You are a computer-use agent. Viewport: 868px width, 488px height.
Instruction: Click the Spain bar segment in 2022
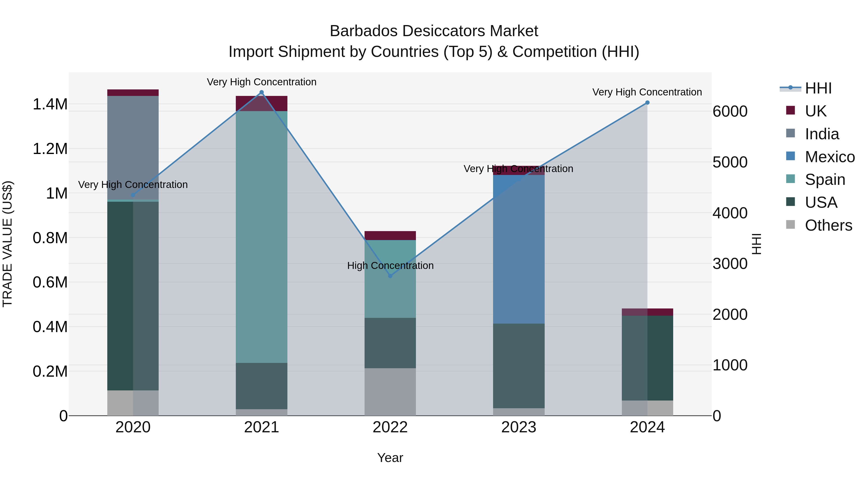tap(390, 279)
